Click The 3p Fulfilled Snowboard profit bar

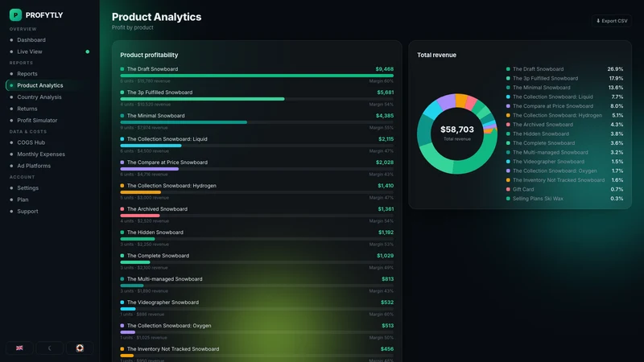(x=202, y=99)
